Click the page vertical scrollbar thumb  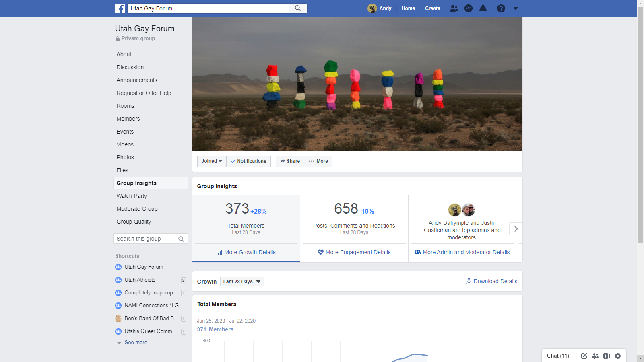point(641,125)
